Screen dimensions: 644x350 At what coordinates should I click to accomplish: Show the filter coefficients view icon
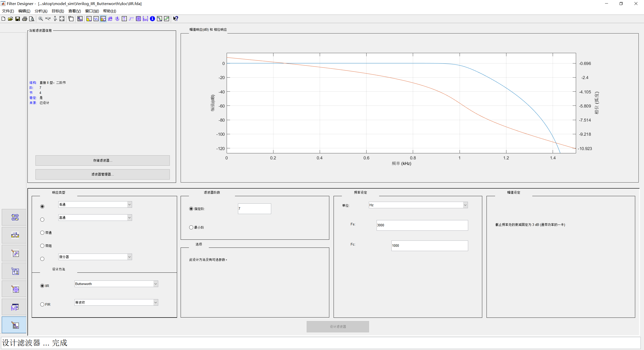(145, 19)
